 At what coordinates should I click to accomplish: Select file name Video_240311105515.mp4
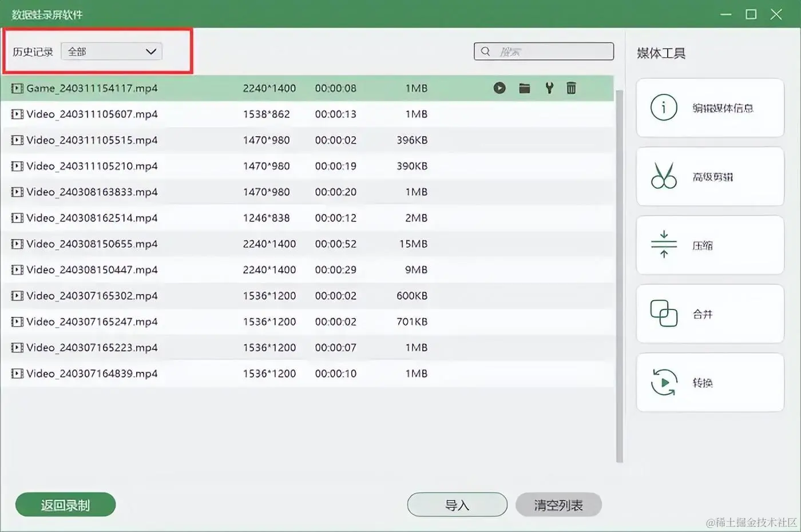(92, 140)
